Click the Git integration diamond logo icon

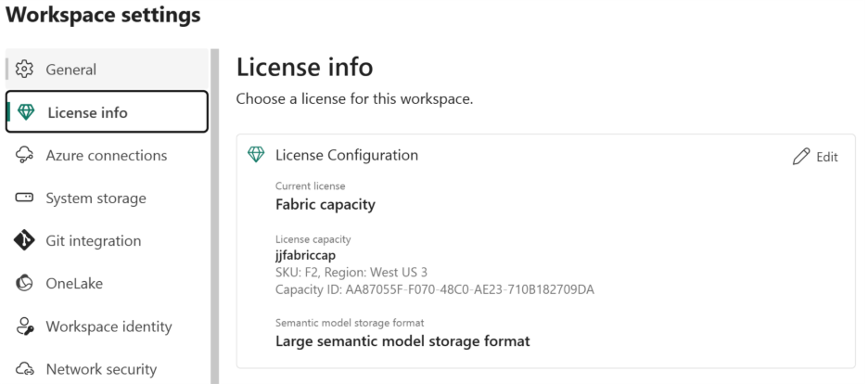click(x=25, y=241)
